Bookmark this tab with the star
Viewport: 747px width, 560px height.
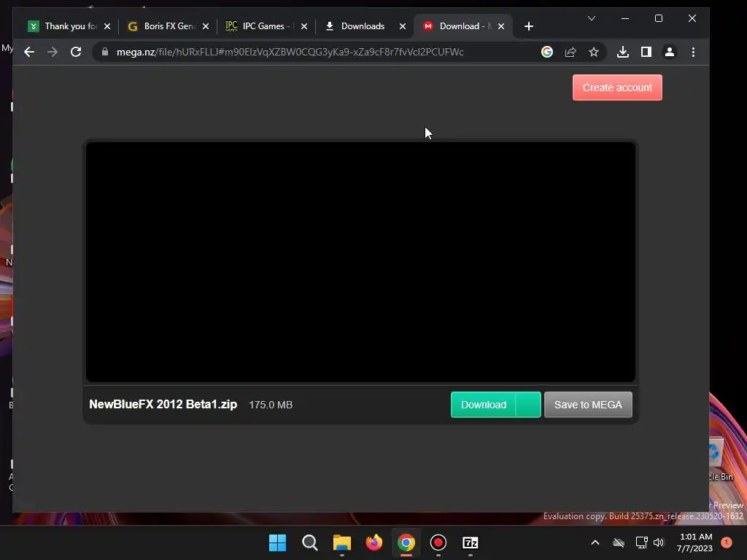pos(593,52)
